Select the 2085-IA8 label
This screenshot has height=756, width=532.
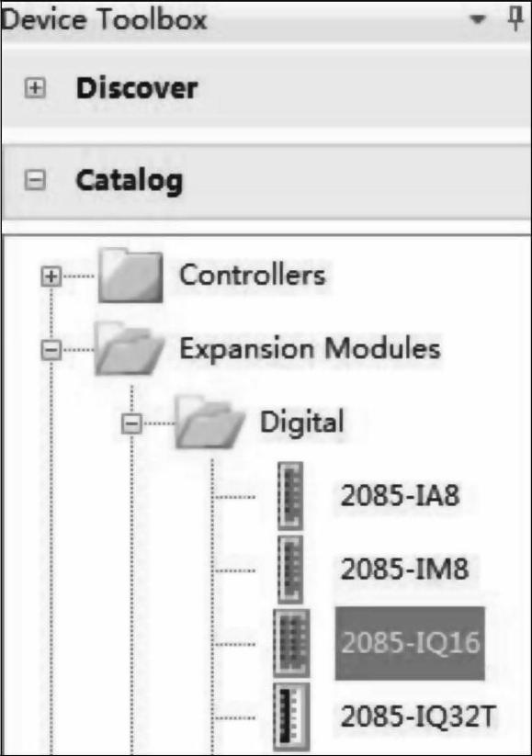tap(401, 495)
